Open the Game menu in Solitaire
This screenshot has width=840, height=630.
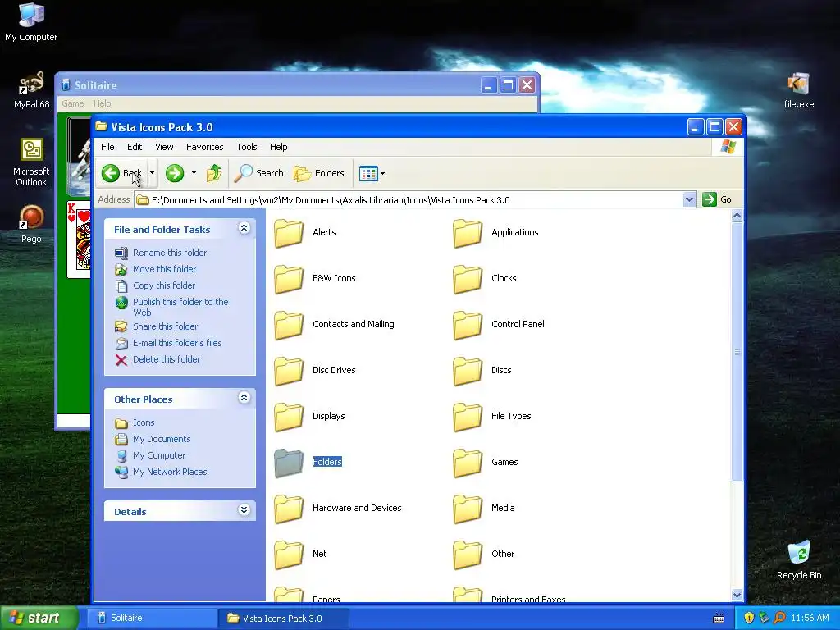[x=73, y=104]
